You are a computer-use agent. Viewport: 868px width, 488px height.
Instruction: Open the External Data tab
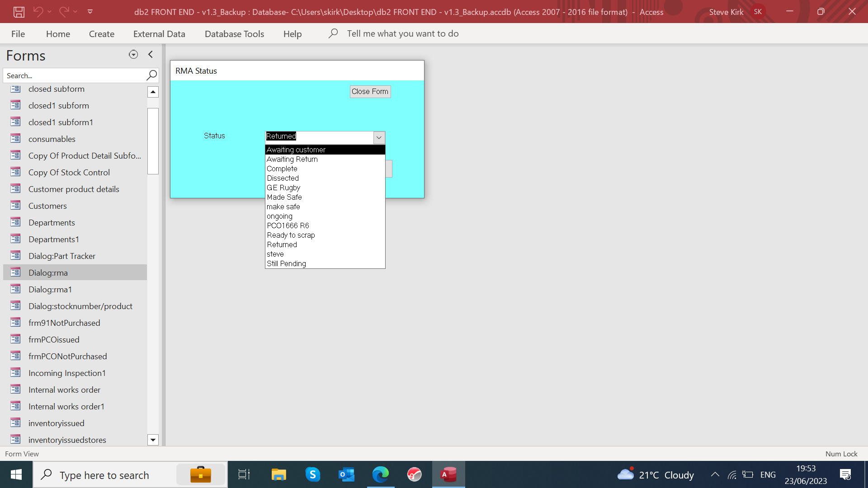(159, 34)
